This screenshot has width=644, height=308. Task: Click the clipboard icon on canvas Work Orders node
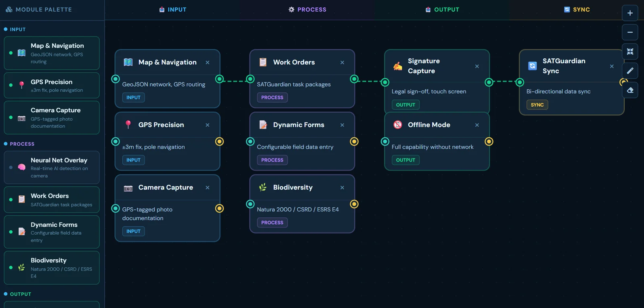point(263,62)
